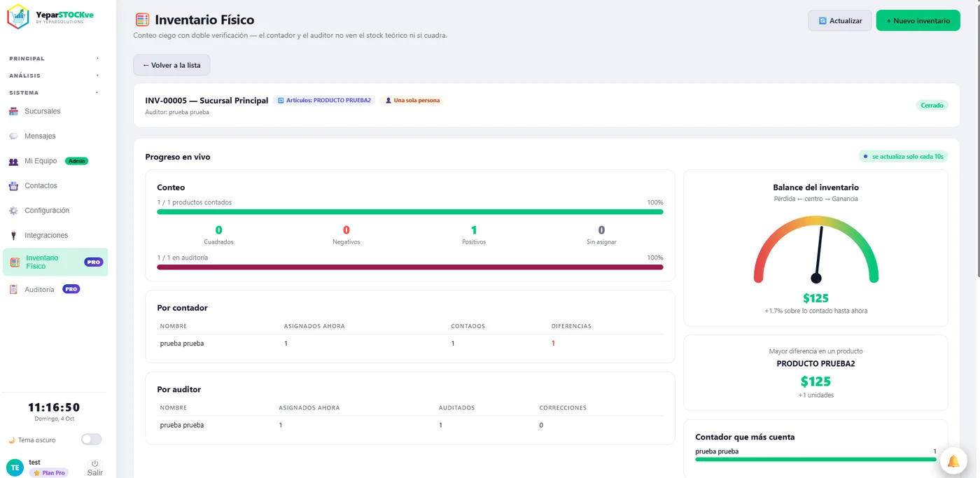
Task: Click the Inventario Físico title icon
Action: tap(142, 20)
